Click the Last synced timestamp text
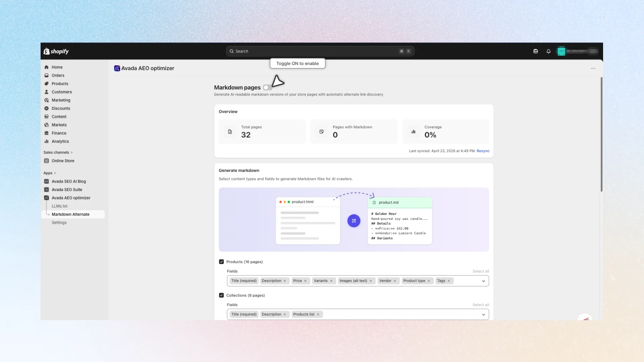Viewport: 644px width, 362px height. pyautogui.click(x=442, y=151)
